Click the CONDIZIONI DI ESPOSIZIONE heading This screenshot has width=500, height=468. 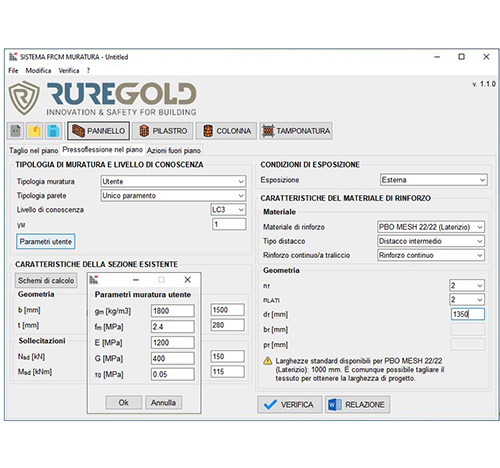[310, 165]
